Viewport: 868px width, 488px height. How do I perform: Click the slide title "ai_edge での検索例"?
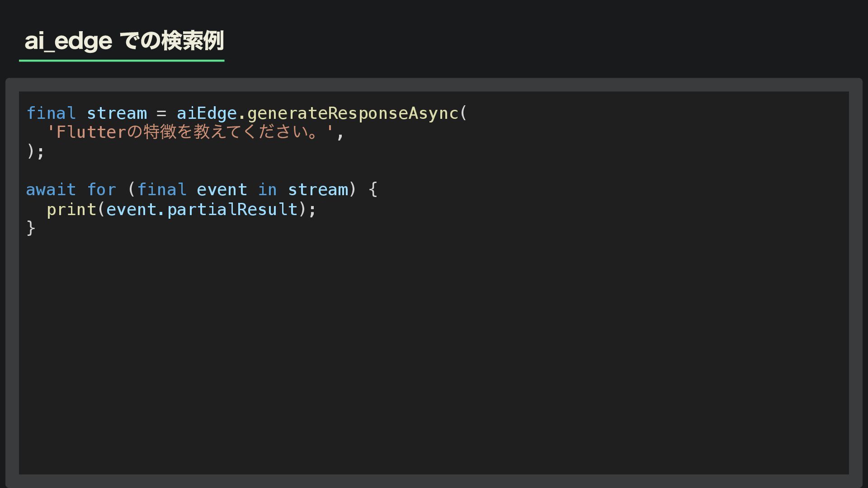124,41
